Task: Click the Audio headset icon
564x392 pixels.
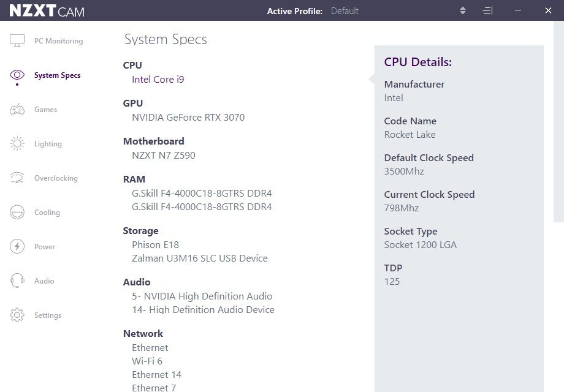Action: click(17, 281)
